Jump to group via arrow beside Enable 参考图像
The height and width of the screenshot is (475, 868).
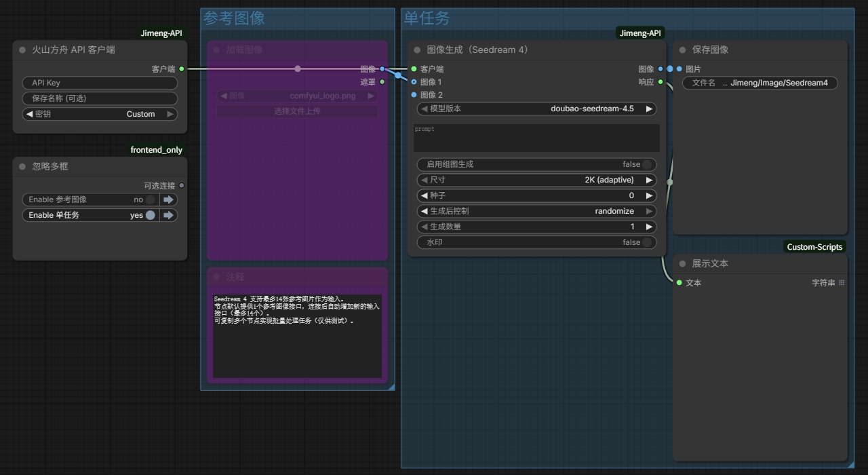(x=169, y=199)
